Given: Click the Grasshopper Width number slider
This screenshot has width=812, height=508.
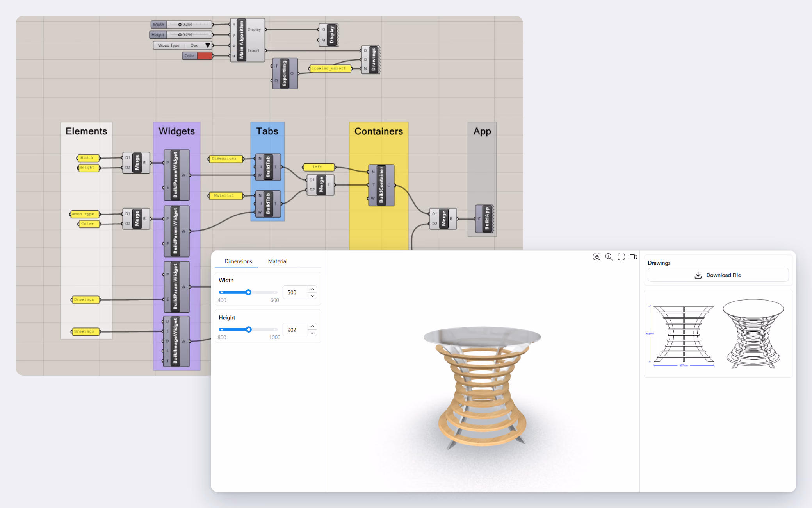Looking at the screenshot, I should pos(182,24).
